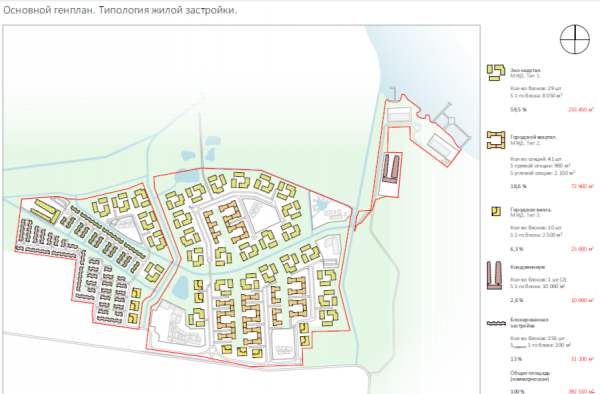Click the percentage value '59,5 %'
This screenshot has width=600, height=394.
[x=518, y=110]
